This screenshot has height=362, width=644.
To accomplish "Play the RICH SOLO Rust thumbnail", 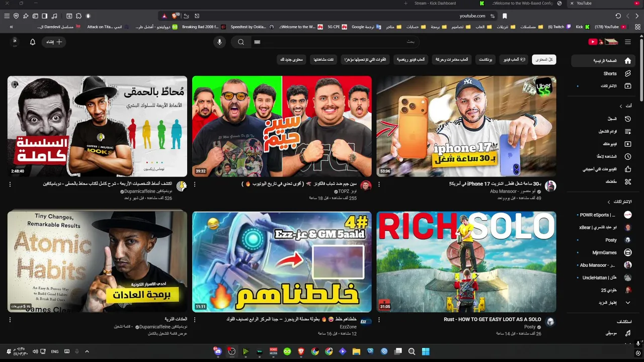I will pos(466,262).
